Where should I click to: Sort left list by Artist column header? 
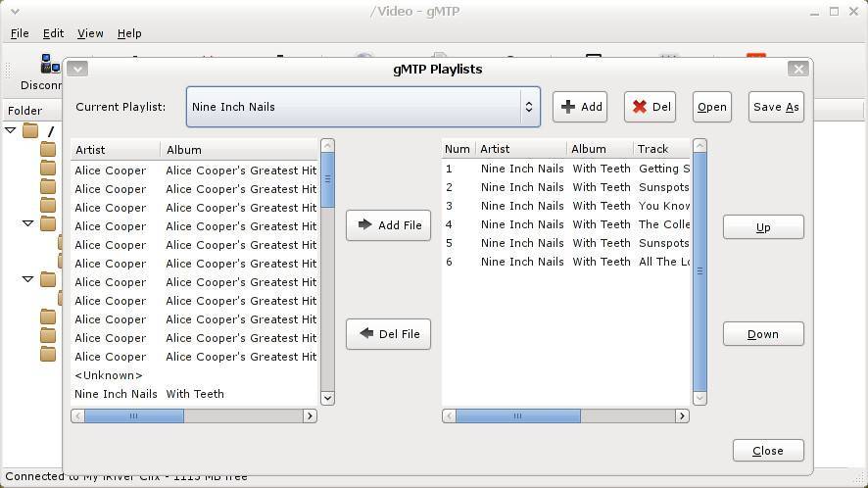(116, 150)
